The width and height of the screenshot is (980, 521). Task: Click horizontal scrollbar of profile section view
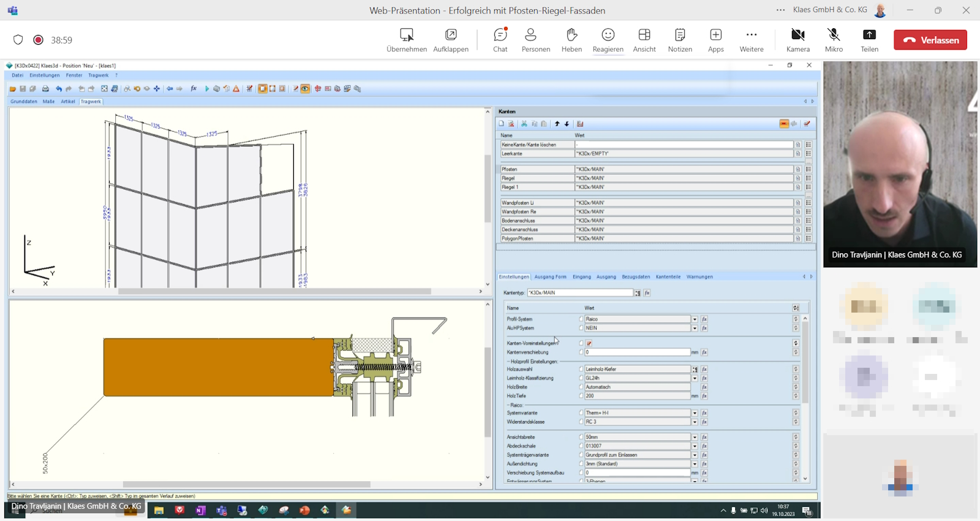(246, 484)
